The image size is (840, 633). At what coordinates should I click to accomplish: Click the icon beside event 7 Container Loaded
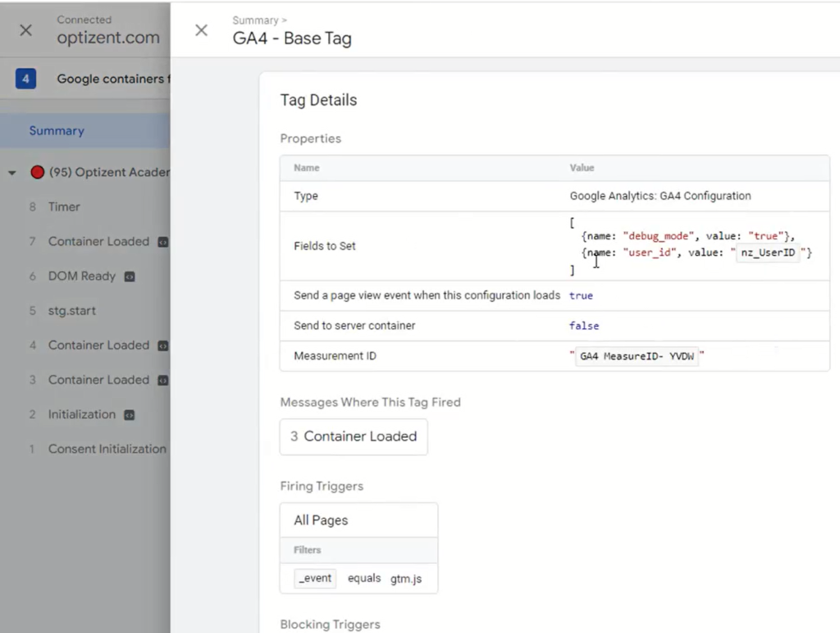(x=162, y=243)
